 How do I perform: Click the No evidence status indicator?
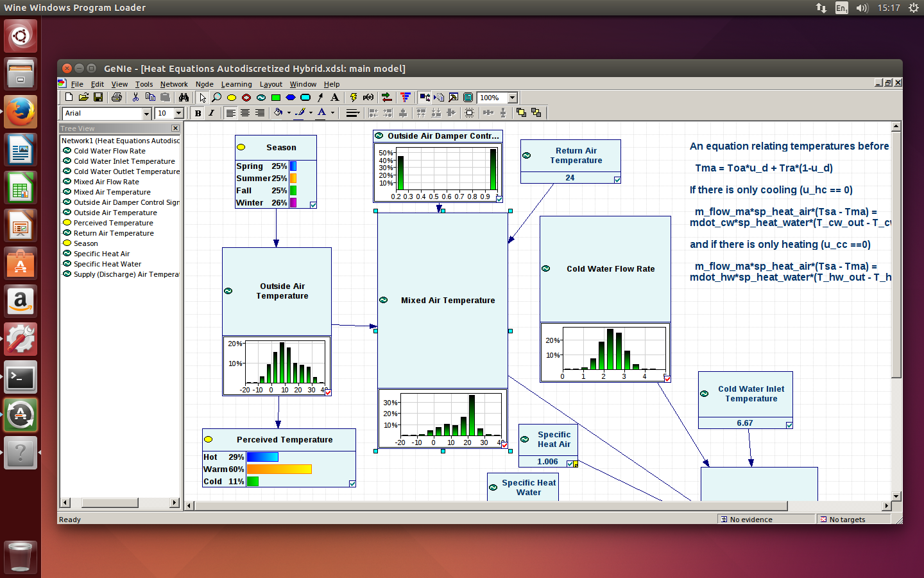click(766, 519)
